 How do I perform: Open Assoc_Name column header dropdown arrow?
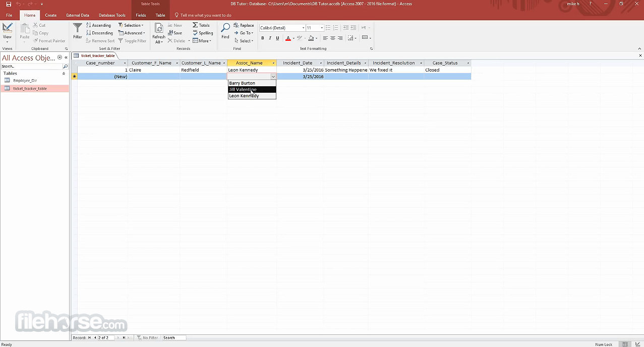click(x=273, y=63)
